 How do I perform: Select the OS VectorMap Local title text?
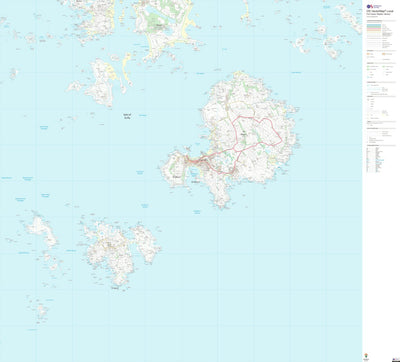pyautogui.click(x=380, y=11)
